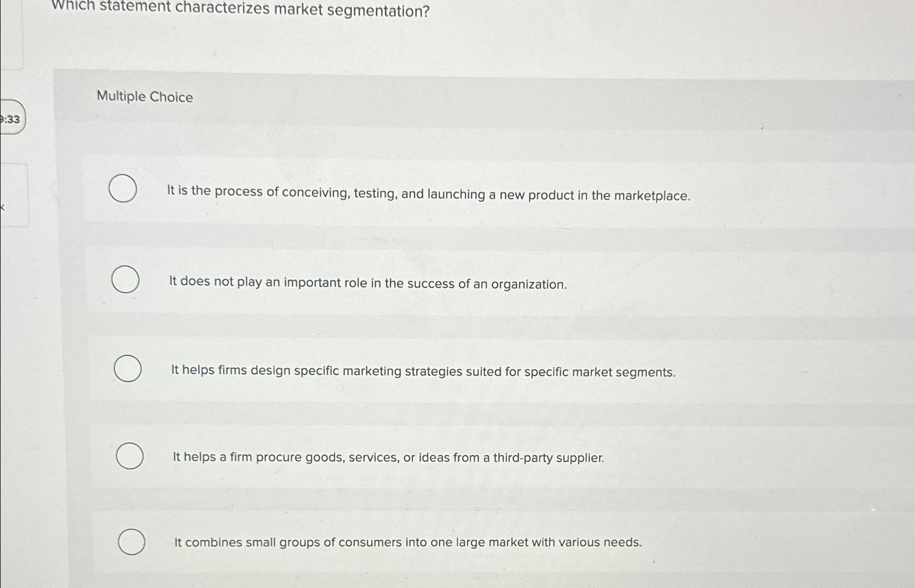The width and height of the screenshot is (915, 588).
Task: Click the answer text about procuring goods
Action: point(388,458)
